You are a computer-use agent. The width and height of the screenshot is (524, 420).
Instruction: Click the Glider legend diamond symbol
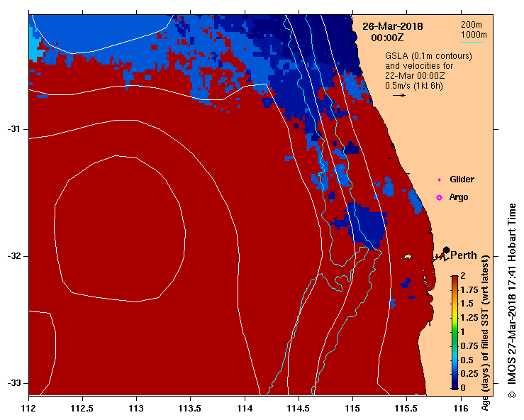[439, 180]
